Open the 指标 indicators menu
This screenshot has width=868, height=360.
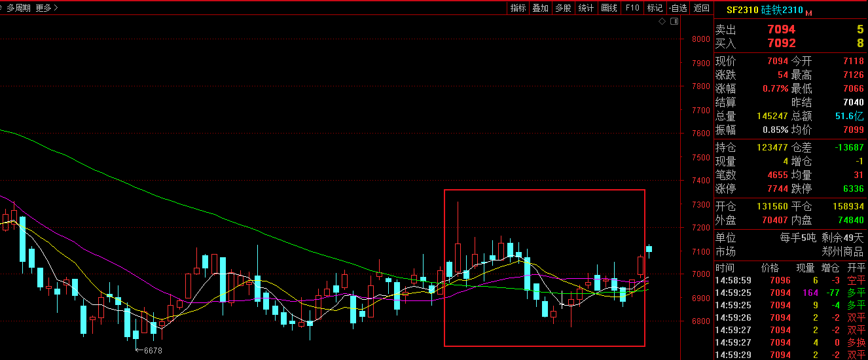(x=518, y=8)
